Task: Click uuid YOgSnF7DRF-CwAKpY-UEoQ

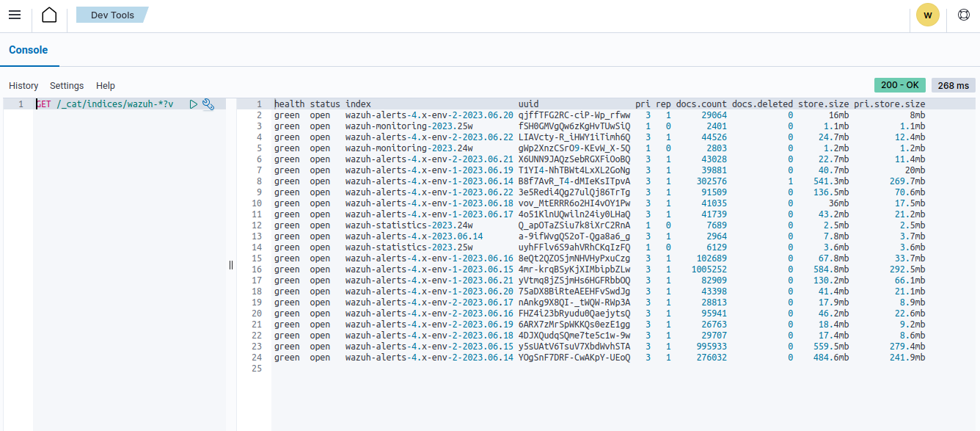Action: (x=574, y=358)
